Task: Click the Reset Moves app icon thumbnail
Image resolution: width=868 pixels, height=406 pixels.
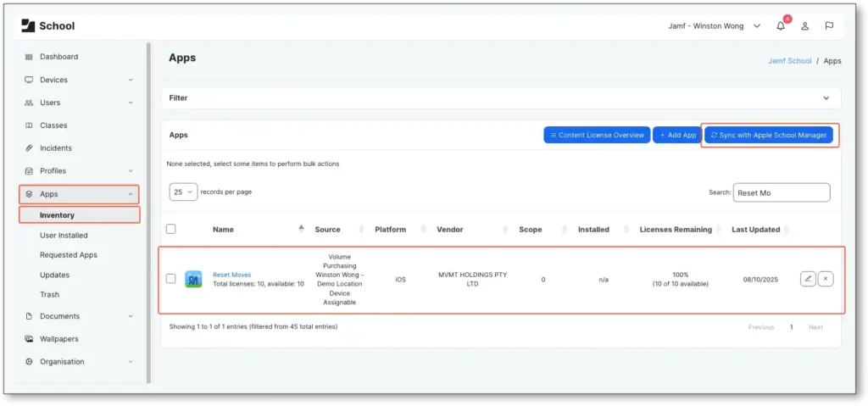Action: coord(193,279)
